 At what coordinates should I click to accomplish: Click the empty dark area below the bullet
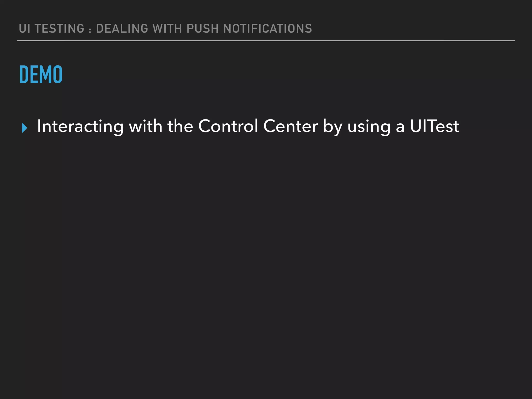266,260
